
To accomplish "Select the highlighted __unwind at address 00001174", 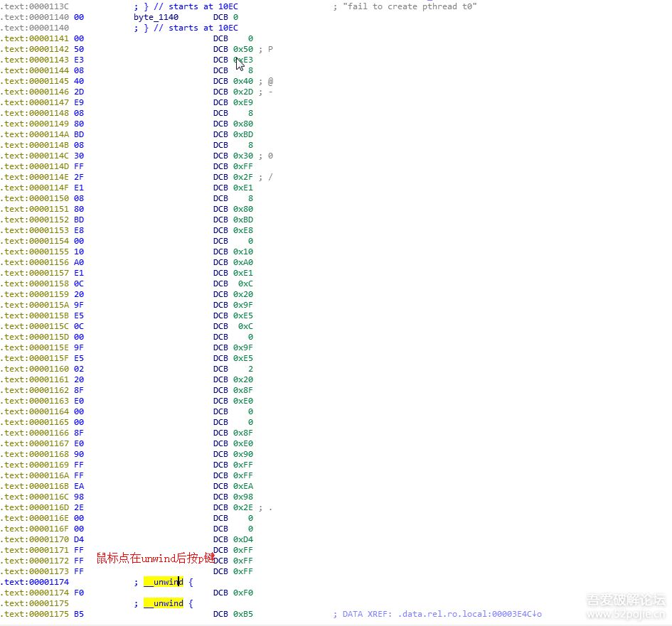I will point(164,582).
